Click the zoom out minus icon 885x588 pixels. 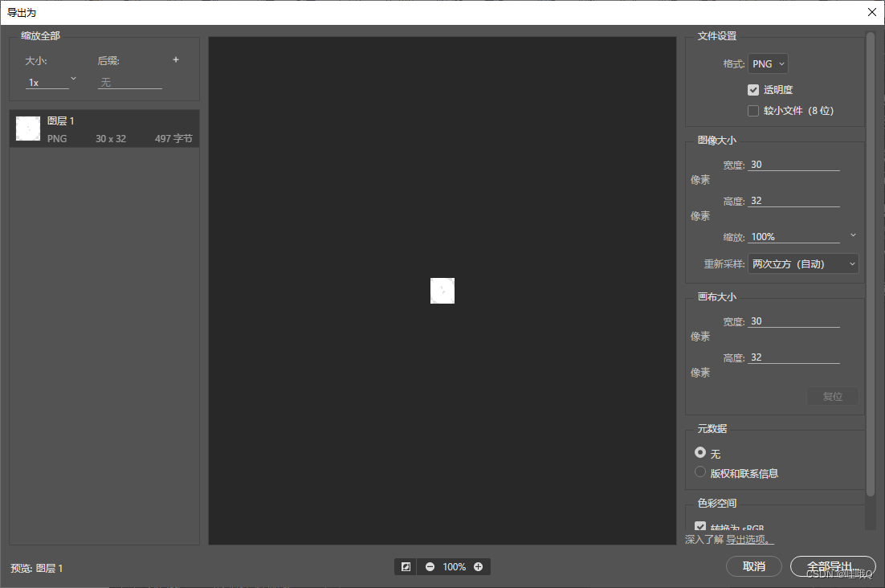coord(430,566)
